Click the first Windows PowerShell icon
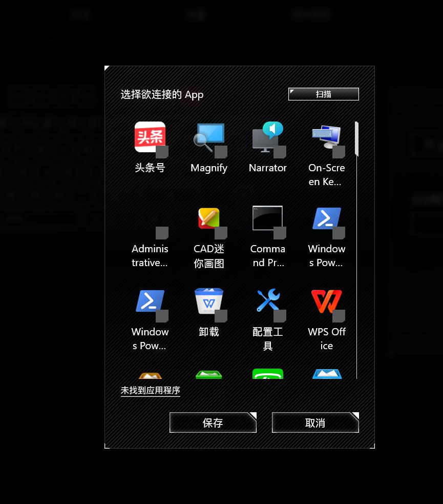Viewport: 443px width, 504px height. coord(327,217)
